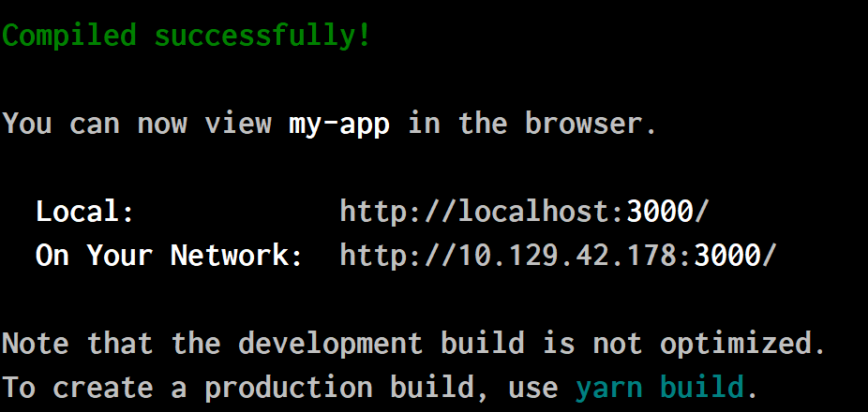Click the 'yarn build' command text
The image size is (868, 412).
659,387
